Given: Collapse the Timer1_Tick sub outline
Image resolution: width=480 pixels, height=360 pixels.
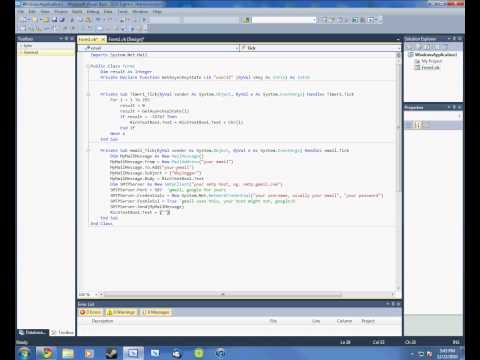Looking at the screenshot, I should pos(88,94).
